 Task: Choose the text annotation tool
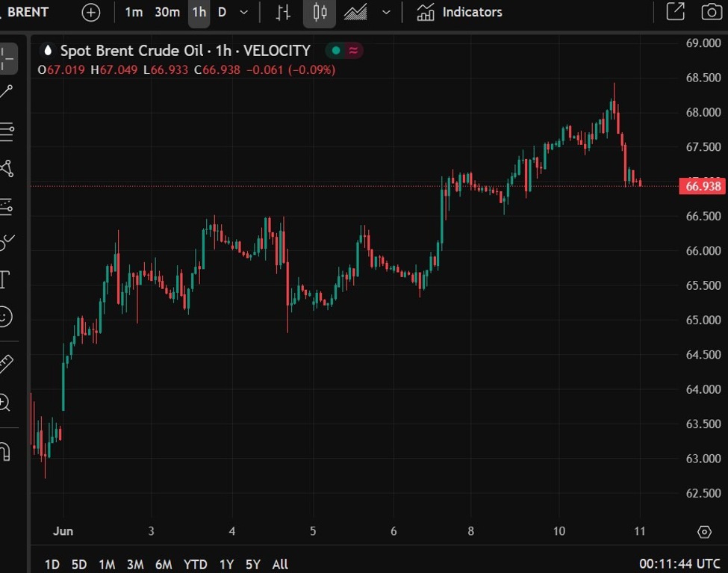click(x=4, y=280)
